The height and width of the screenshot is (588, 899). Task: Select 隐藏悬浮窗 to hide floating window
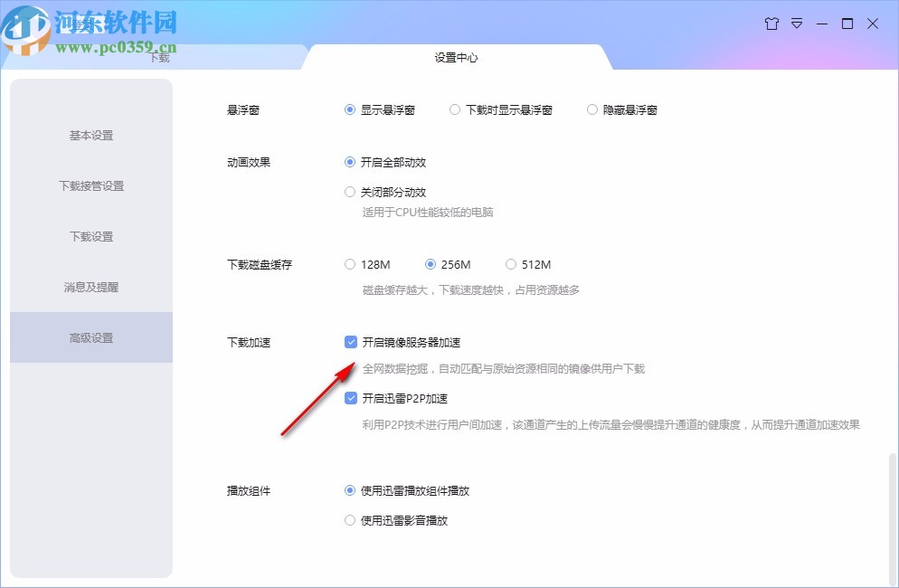click(x=594, y=109)
